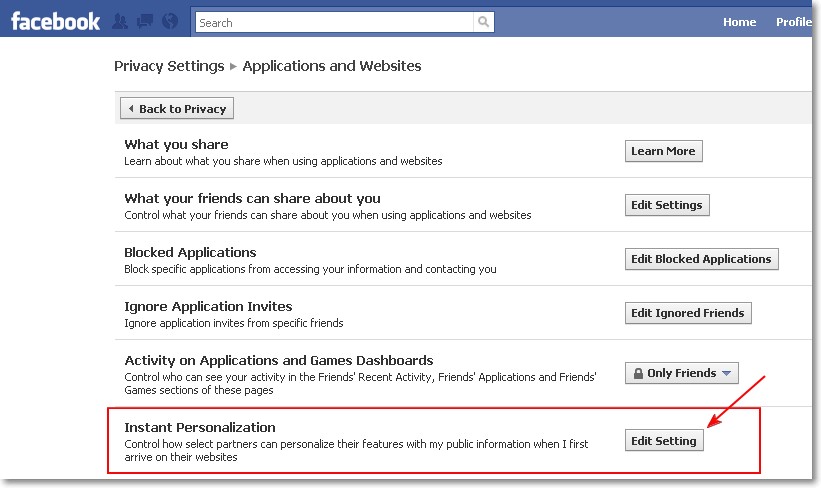Click 'Applications and Websites' page title
This screenshot has width=821, height=488.
(x=332, y=66)
